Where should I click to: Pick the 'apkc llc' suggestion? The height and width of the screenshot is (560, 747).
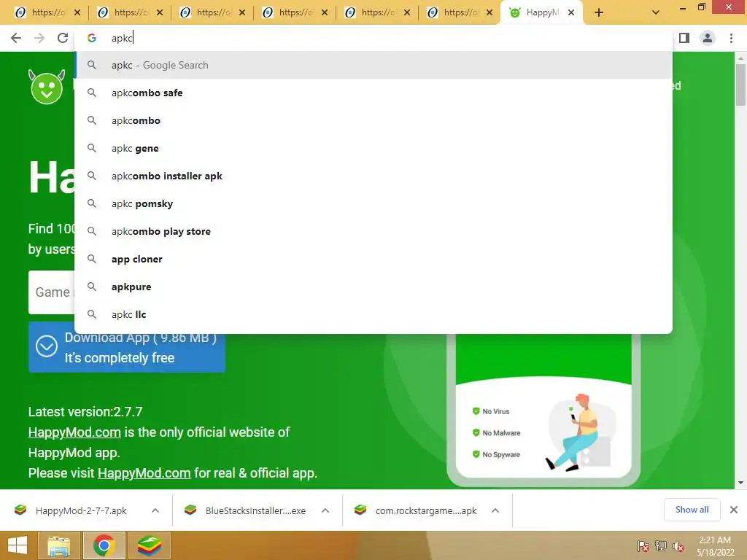(373, 314)
